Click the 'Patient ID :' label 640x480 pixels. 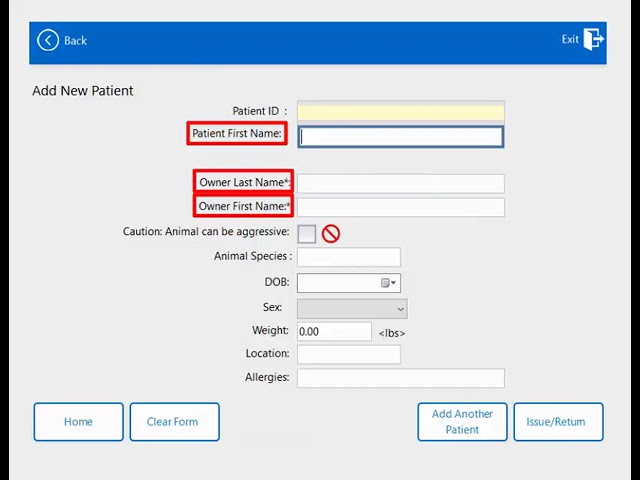260,111
